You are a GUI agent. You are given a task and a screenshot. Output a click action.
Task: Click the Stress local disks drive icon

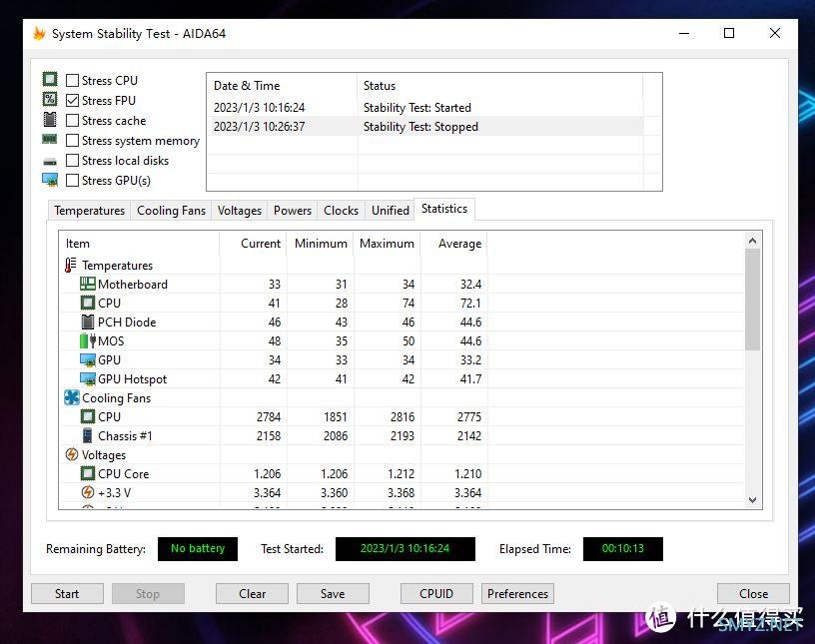pyautogui.click(x=50, y=161)
